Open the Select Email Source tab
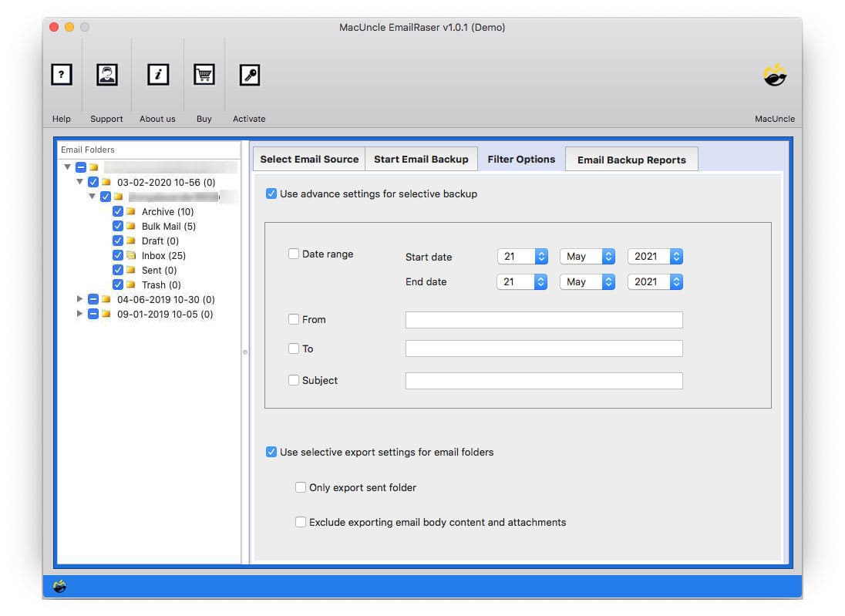This screenshot has width=845, height=616. (308, 159)
